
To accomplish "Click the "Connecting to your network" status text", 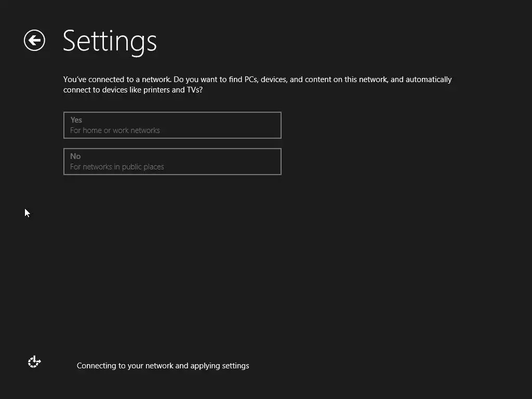I will (163, 366).
